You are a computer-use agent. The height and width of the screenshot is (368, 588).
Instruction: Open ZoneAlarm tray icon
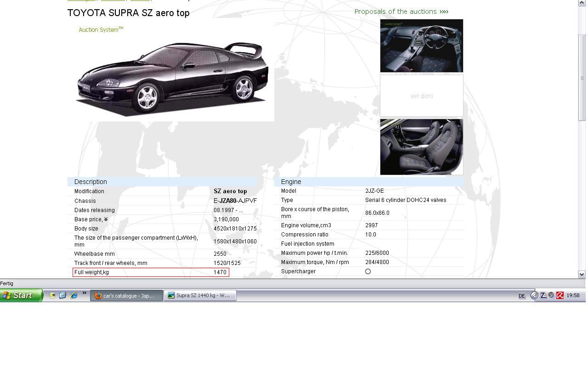pyautogui.click(x=543, y=295)
